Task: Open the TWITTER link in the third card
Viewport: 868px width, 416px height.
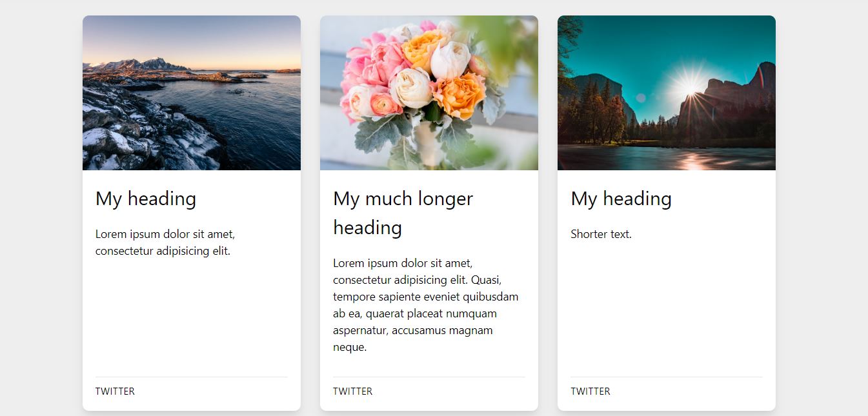Action: (590, 391)
